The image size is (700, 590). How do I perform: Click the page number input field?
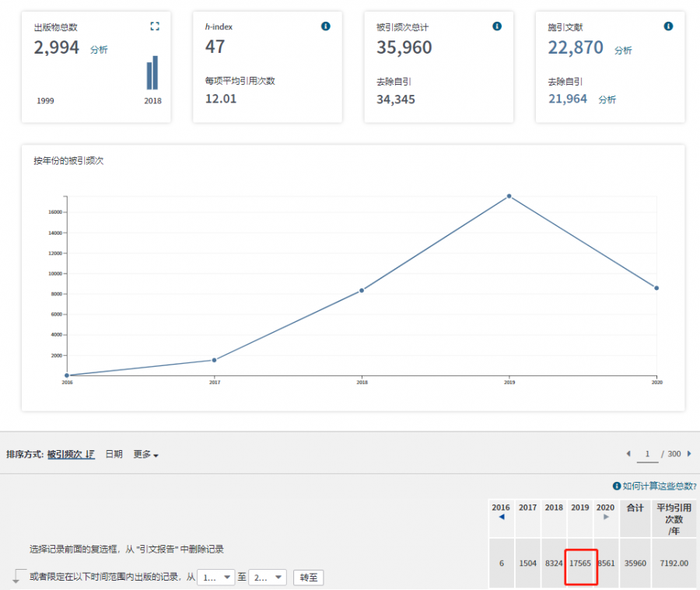tap(646, 454)
